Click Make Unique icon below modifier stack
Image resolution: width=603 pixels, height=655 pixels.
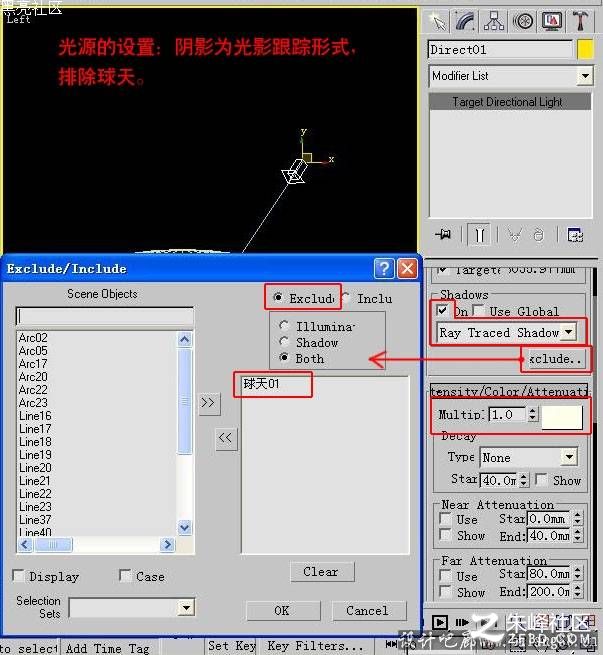(x=514, y=236)
